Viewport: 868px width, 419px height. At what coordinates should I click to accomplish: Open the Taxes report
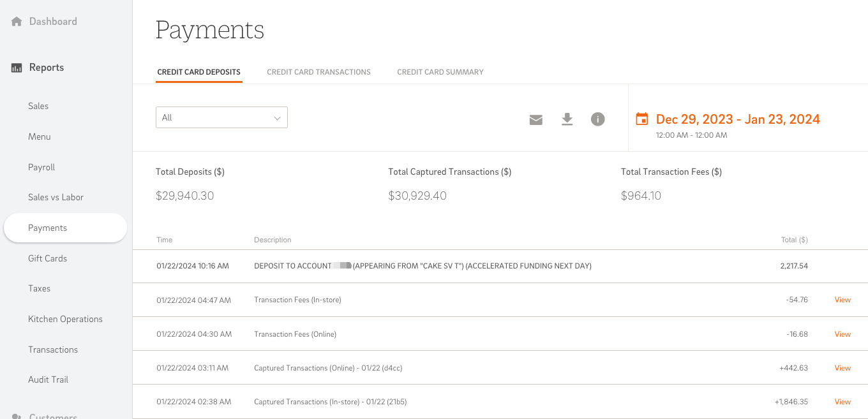coord(40,288)
